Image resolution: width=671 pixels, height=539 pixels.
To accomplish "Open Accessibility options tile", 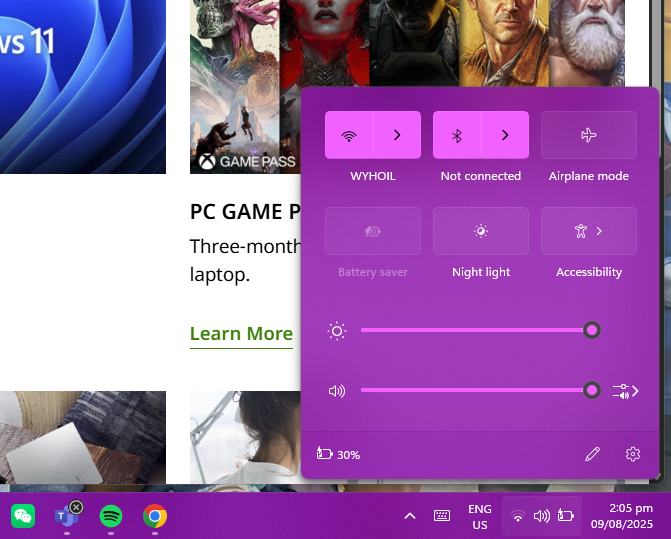I will pyautogui.click(x=589, y=231).
